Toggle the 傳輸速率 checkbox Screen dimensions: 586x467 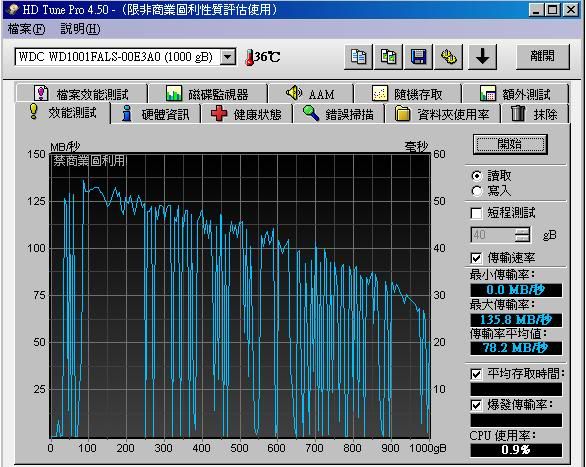click(476, 258)
